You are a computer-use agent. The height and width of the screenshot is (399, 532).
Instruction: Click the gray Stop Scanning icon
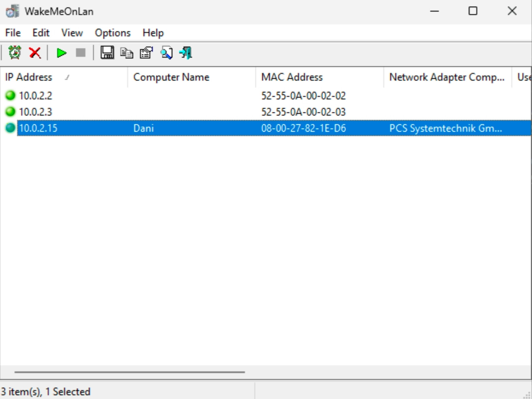coord(81,53)
